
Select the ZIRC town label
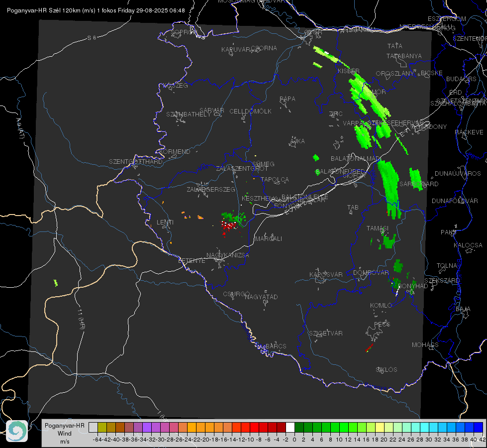(336, 114)
